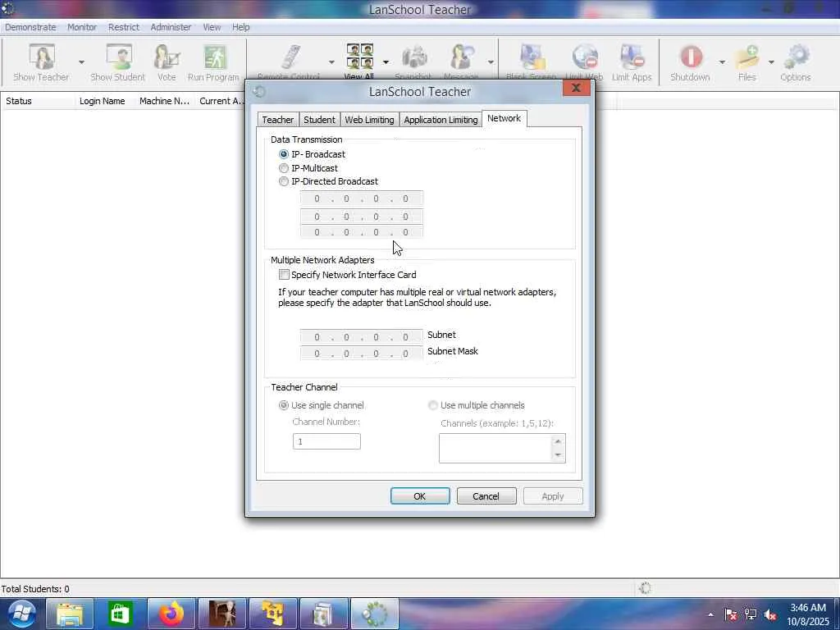Screen dimensions: 840x630
Task: Click the Subnet Mask IP field
Action: (362, 354)
